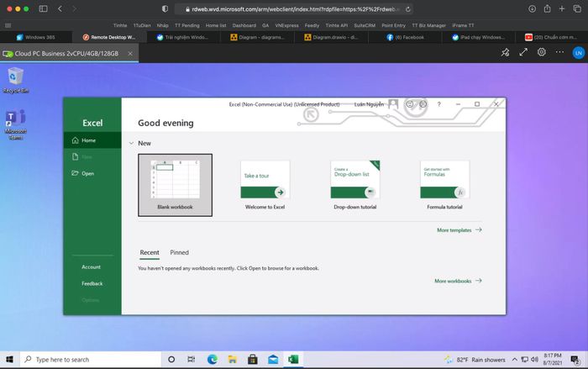Click the Excel help question mark
Screen dimensions: 588x369
[x=438, y=104]
